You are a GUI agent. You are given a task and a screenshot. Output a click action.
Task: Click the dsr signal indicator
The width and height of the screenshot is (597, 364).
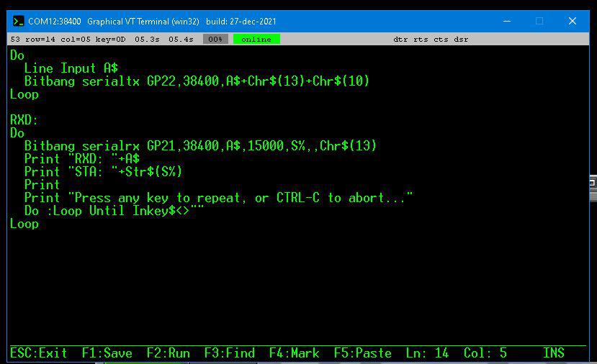tap(461, 39)
